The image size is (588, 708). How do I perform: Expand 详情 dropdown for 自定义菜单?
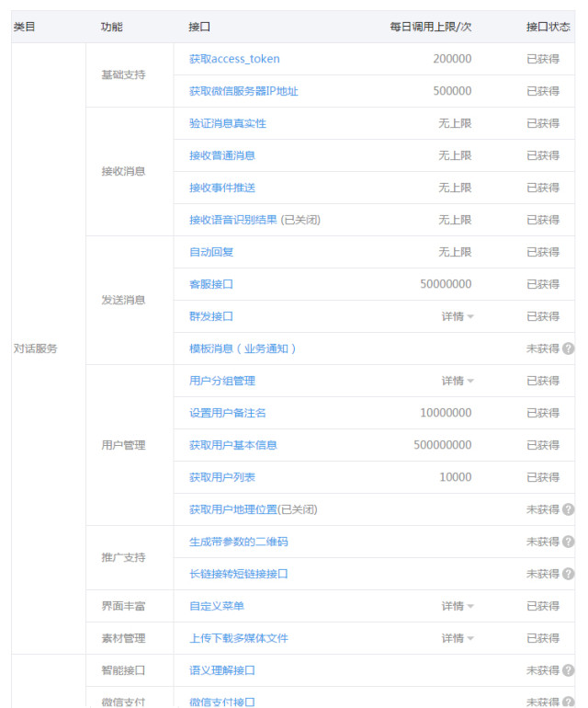458,606
